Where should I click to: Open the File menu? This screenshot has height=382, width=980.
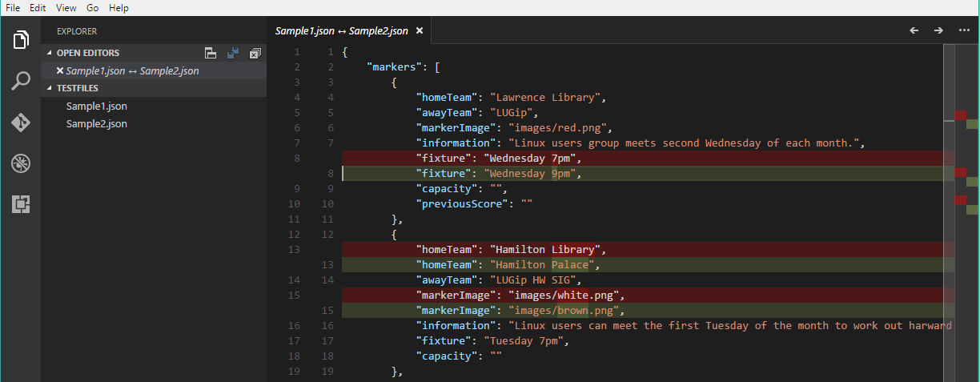[13, 7]
